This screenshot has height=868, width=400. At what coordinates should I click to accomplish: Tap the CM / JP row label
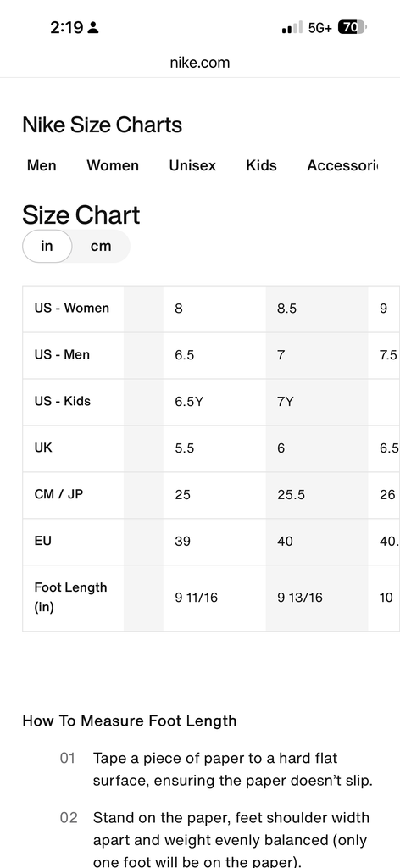click(58, 494)
